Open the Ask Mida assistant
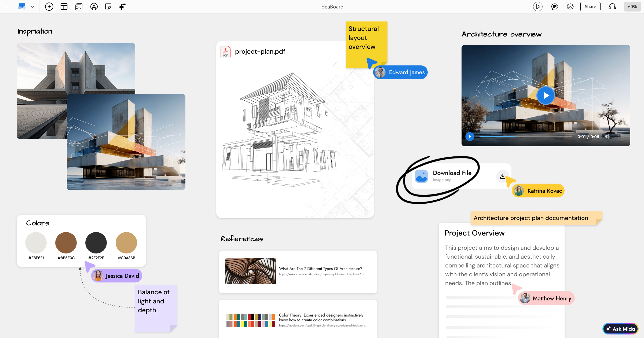 (620, 329)
